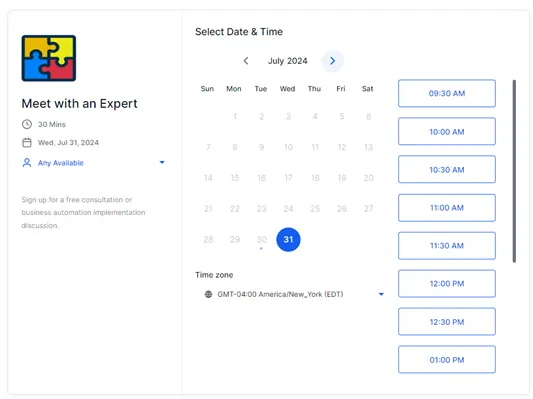Choose the 11:30 AM time slot

[447, 246]
